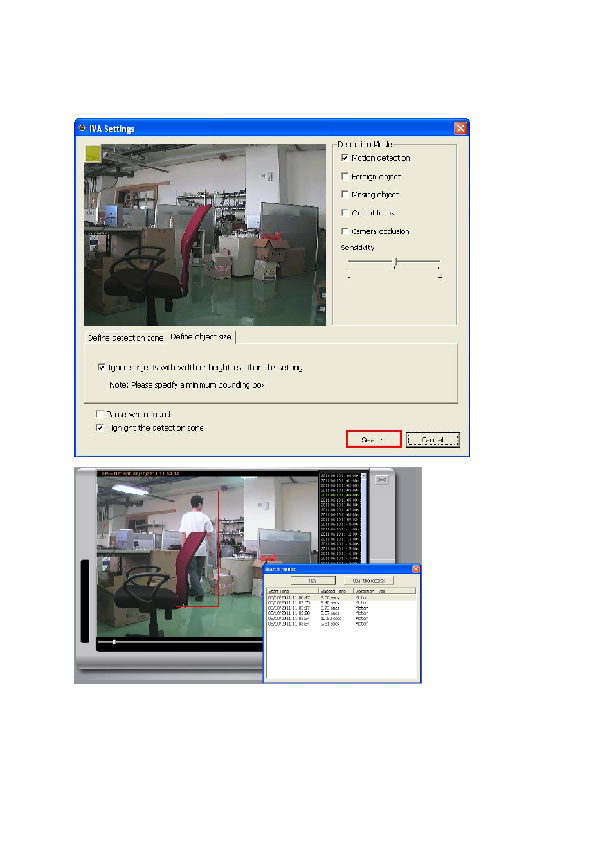The height and width of the screenshot is (868, 614).
Task: Uncheck Motion detection mode
Action: (345, 158)
